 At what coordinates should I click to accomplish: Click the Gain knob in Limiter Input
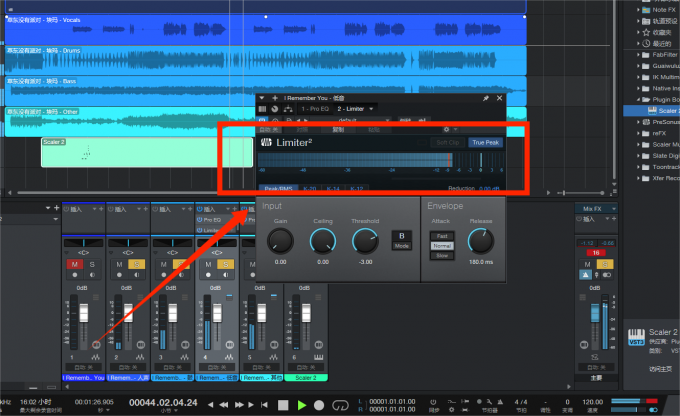coord(281,241)
